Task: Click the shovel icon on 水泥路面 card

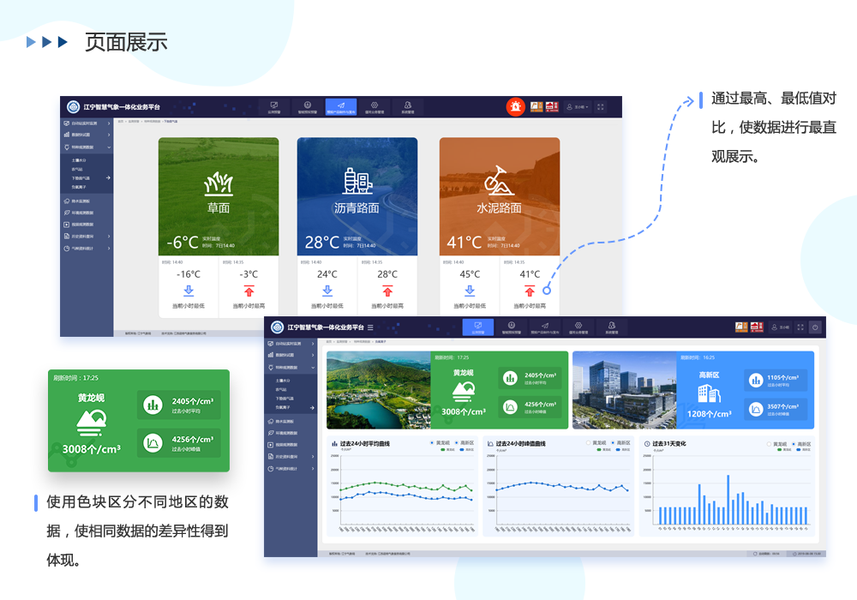Action: pyautogui.click(x=499, y=180)
